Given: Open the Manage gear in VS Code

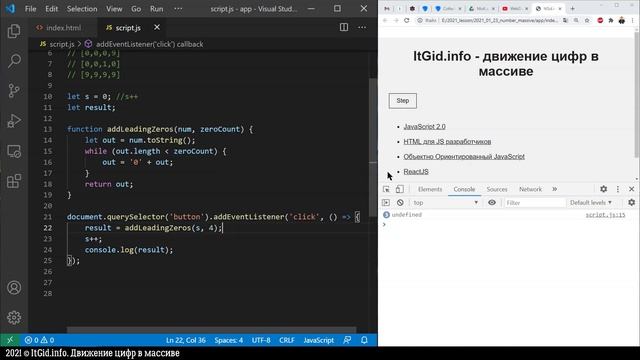Looking at the screenshot, I should (14, 318).
